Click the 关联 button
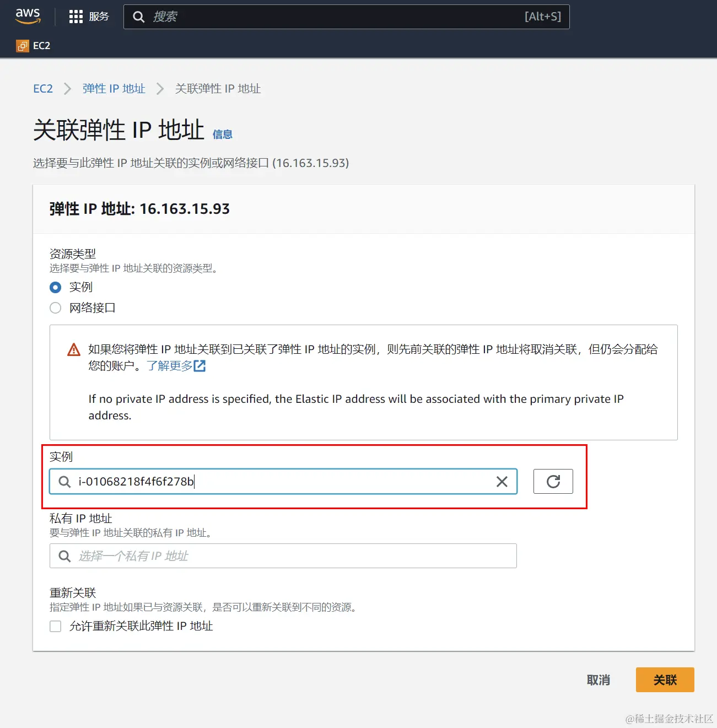Screen dimensions: 717x728 [x=665, y=680]
